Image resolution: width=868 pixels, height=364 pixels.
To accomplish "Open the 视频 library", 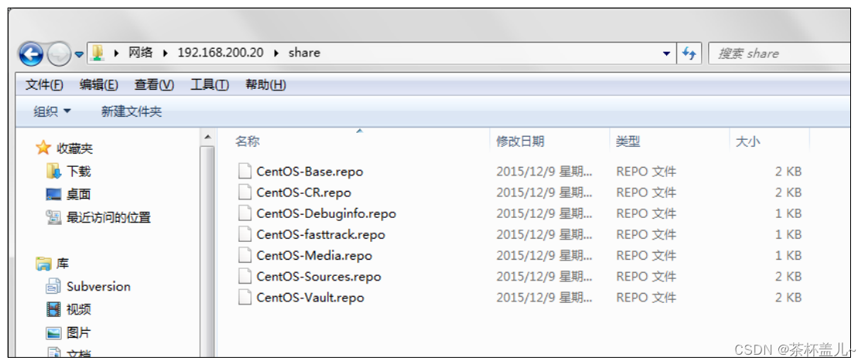I will [x=79, y=310].
